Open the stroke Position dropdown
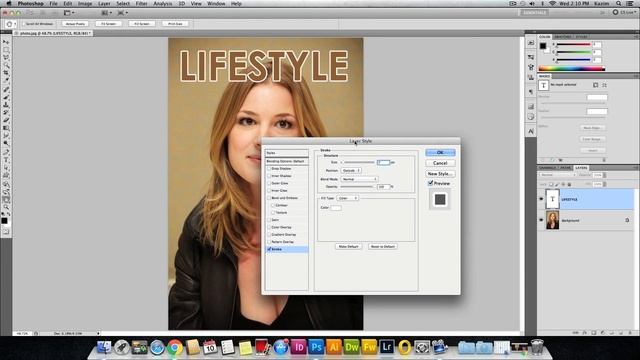 tap(351, 170)
